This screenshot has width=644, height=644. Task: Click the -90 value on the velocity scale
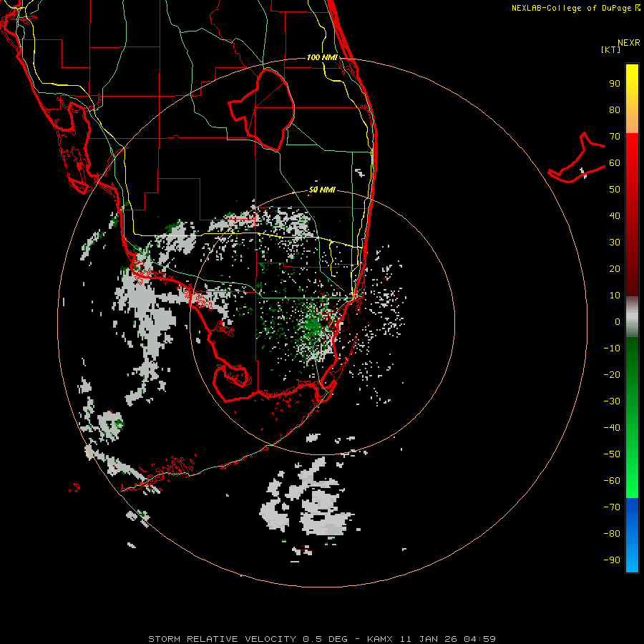612,560
